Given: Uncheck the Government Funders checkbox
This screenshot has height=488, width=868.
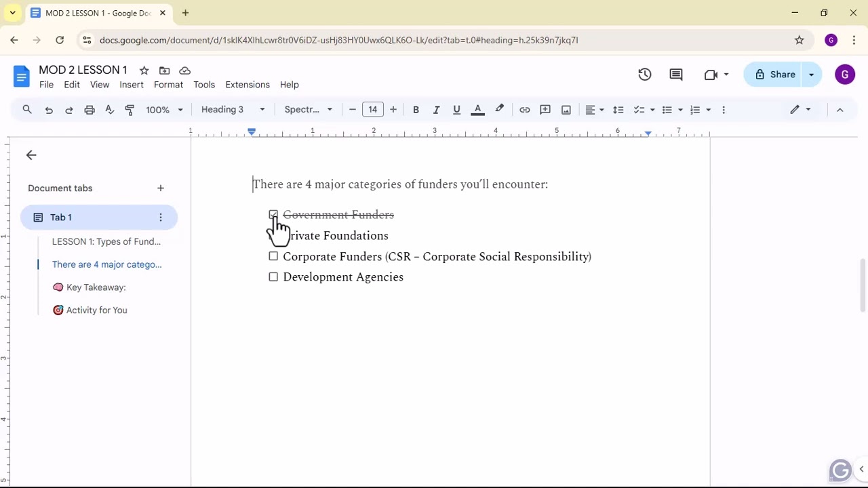Looking at the screenshot, I should point(273,215).
